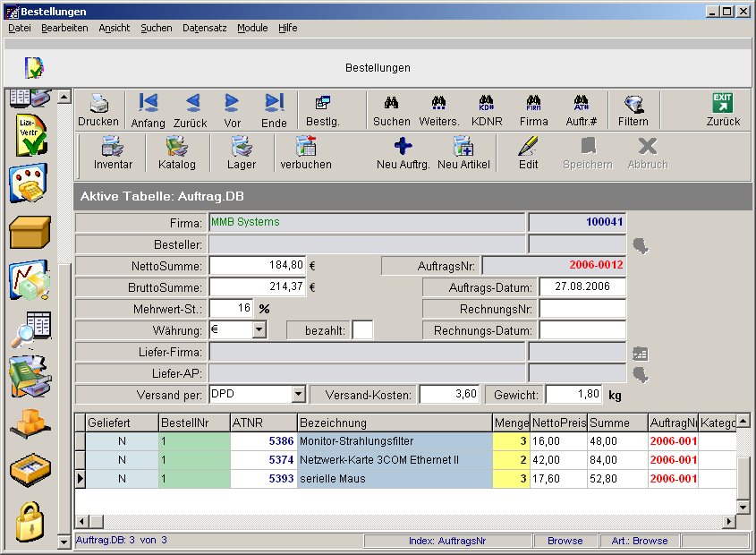Open the Filtern filter tool
The height and width of the screenshot is (555, 756).
pos(633,104)
